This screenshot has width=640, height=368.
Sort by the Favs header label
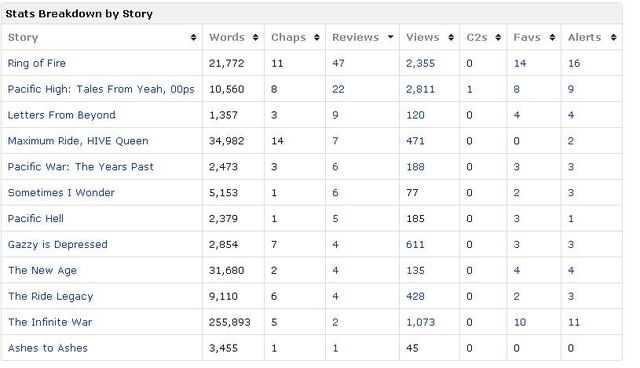tap(527, 38)
